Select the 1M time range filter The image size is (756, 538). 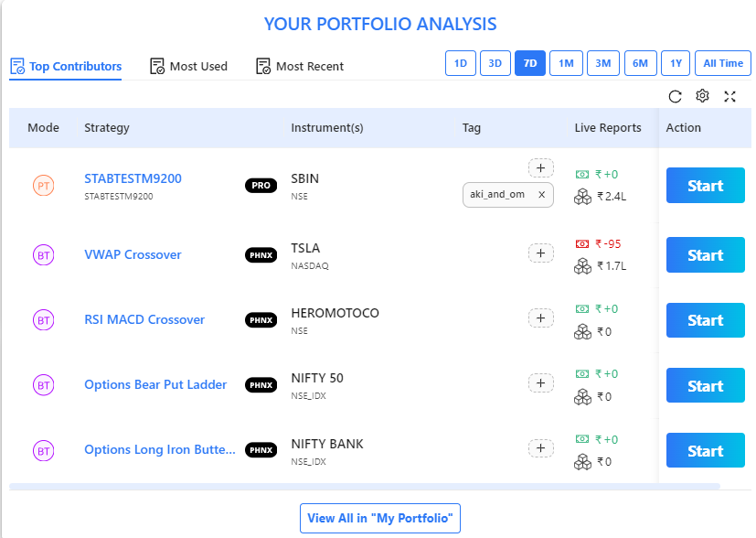(566, 63)
